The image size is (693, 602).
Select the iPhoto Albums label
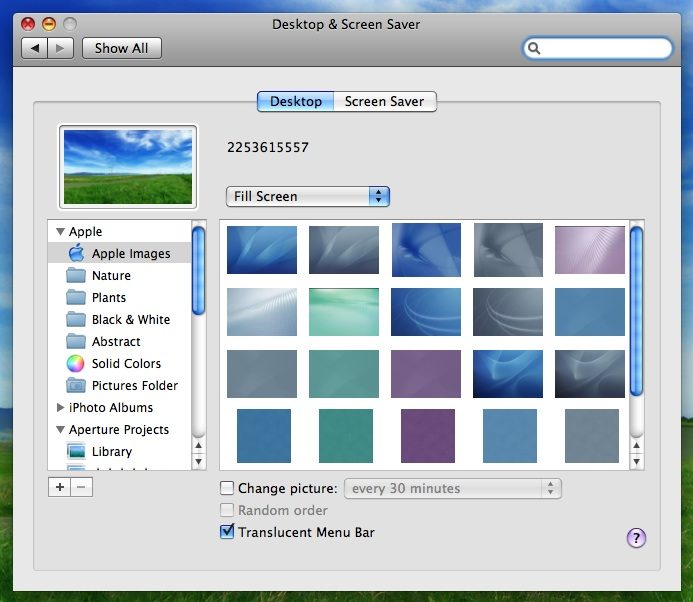tap(111, 408)
